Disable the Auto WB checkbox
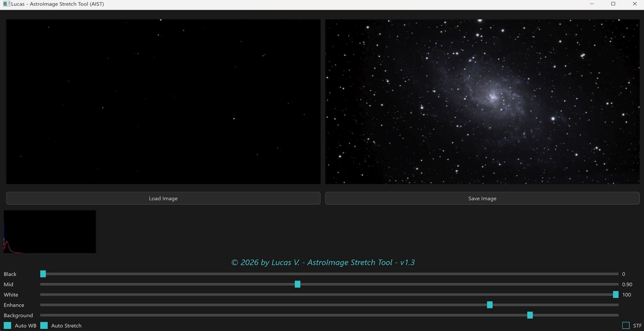 point(7,326)
